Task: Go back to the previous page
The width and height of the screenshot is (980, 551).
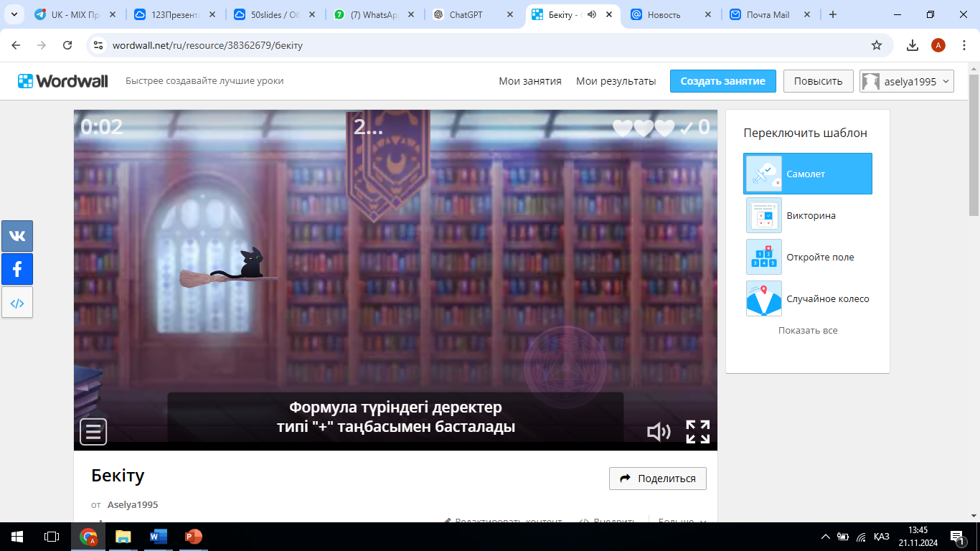Action: pos(16,45)
